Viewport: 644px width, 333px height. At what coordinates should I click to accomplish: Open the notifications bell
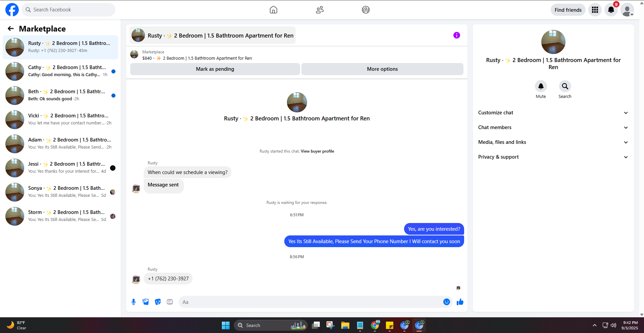pyautogui.click(x=611, y=10)
